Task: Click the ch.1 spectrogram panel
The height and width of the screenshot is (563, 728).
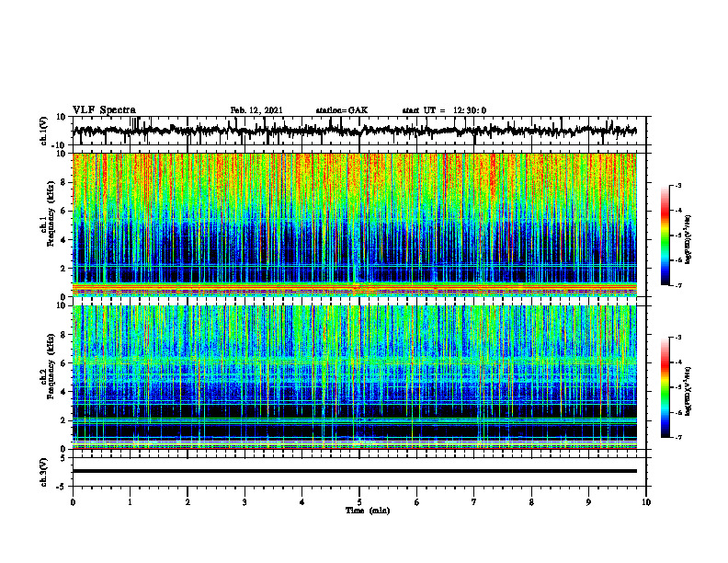Action: [x=355, y=224]
